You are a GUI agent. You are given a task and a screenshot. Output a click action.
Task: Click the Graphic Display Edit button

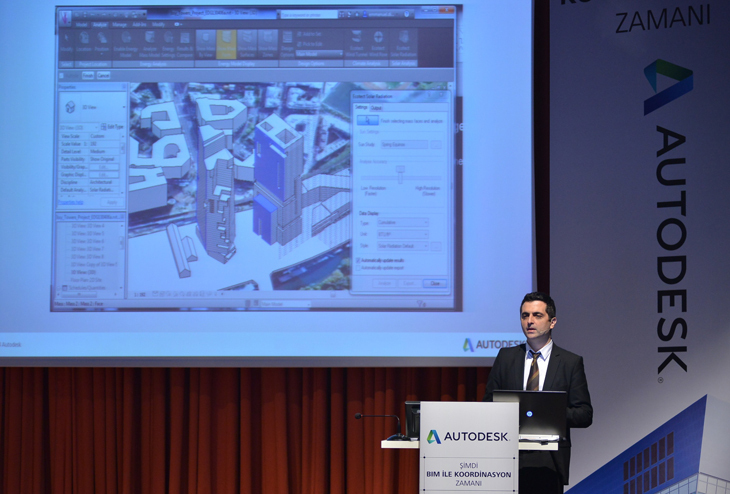pyautogui.click(x=104, y=175)
